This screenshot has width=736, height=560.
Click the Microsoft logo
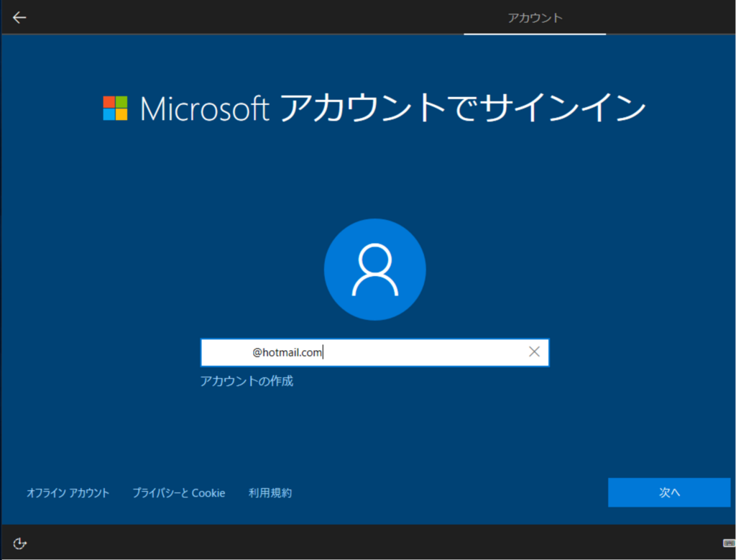tap(116, 109)
